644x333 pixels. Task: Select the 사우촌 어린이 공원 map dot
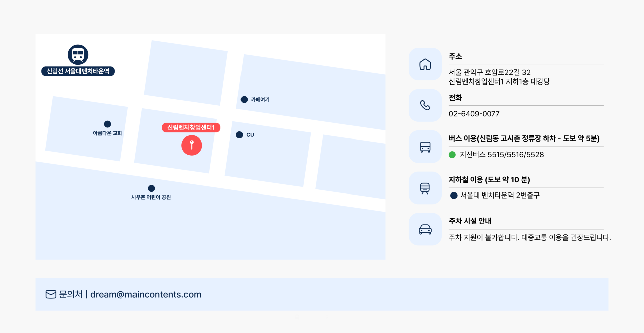151,188
